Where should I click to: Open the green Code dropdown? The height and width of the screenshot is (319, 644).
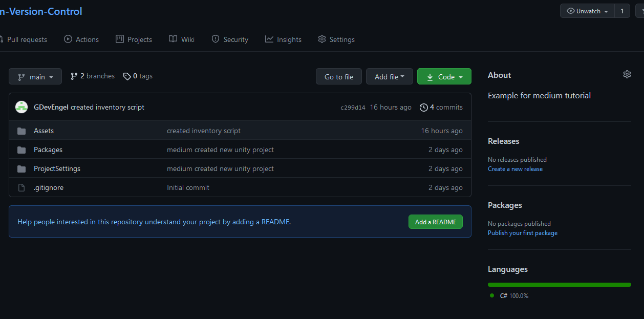(x=444, y=77)
